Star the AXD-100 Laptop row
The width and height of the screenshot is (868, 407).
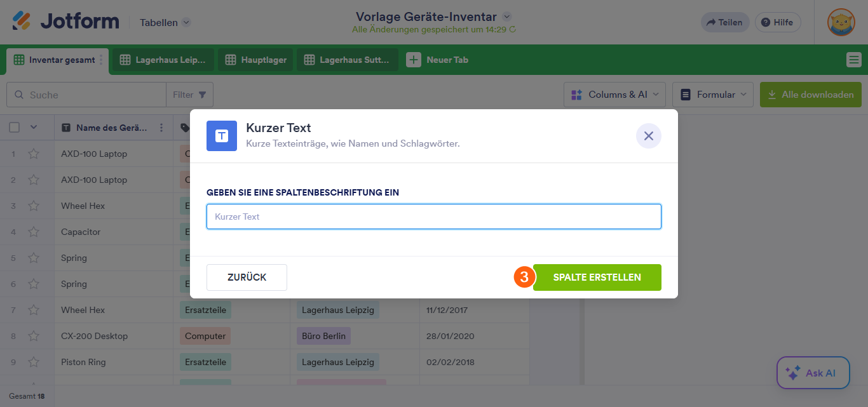tap(34, 154)
